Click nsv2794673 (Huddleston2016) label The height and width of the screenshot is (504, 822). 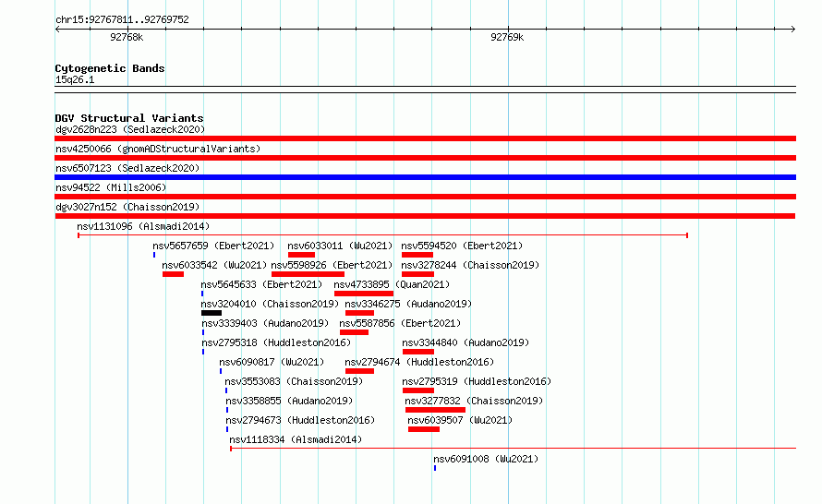[x=300, y=420]
